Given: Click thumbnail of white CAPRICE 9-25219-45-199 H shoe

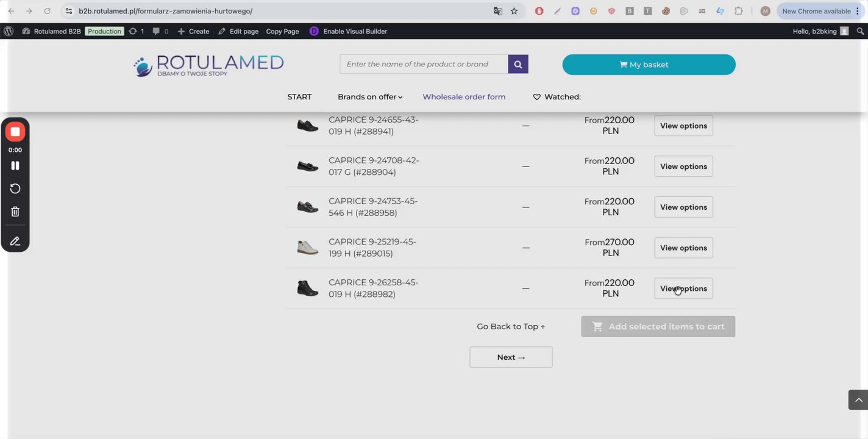Looking at the screenshot, I should 308,248.
